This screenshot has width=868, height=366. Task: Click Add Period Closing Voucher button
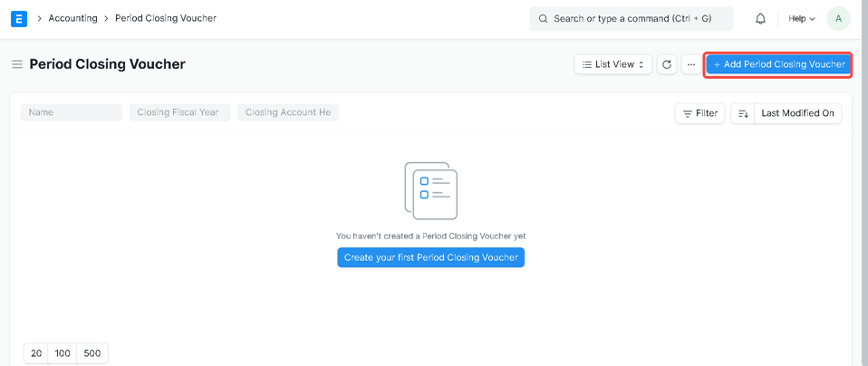778,64
